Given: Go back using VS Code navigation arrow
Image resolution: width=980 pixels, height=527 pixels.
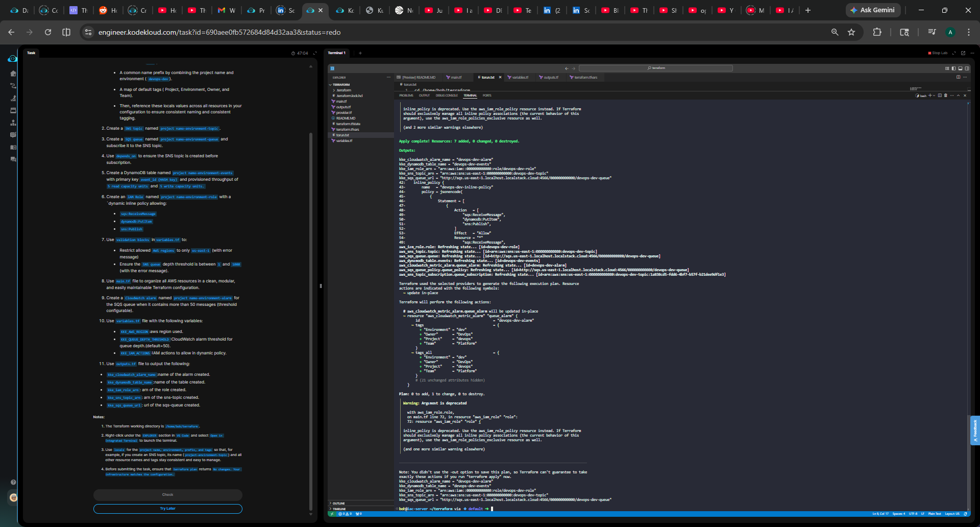Looking at the screenshot, I should click(566, 68).
